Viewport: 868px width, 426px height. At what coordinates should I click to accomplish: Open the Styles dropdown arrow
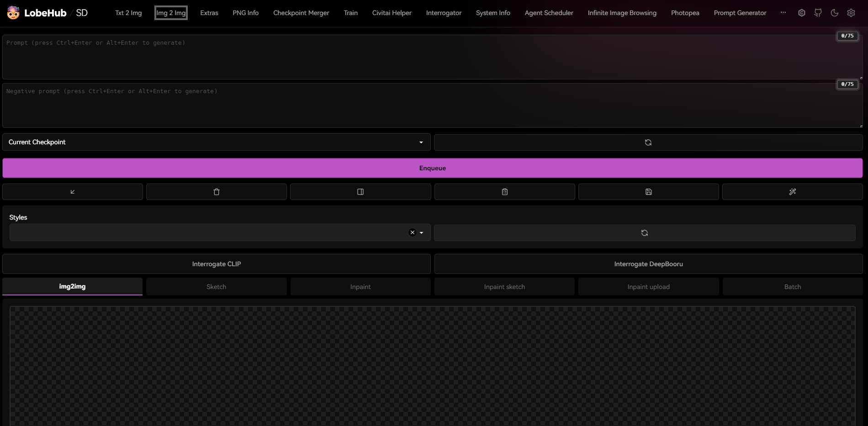click(421, 232)
